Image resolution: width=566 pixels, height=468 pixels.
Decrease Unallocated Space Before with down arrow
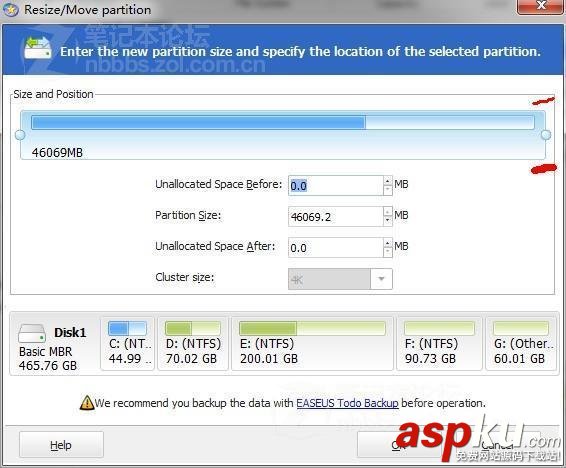point(387,190)
